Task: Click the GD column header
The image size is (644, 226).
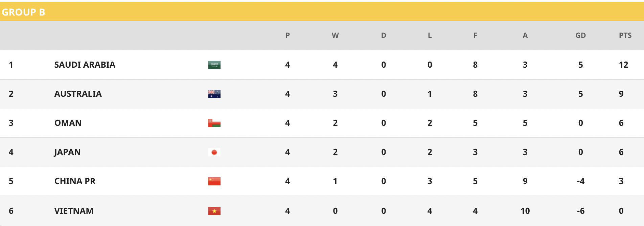Action: (x=580, y=36)
